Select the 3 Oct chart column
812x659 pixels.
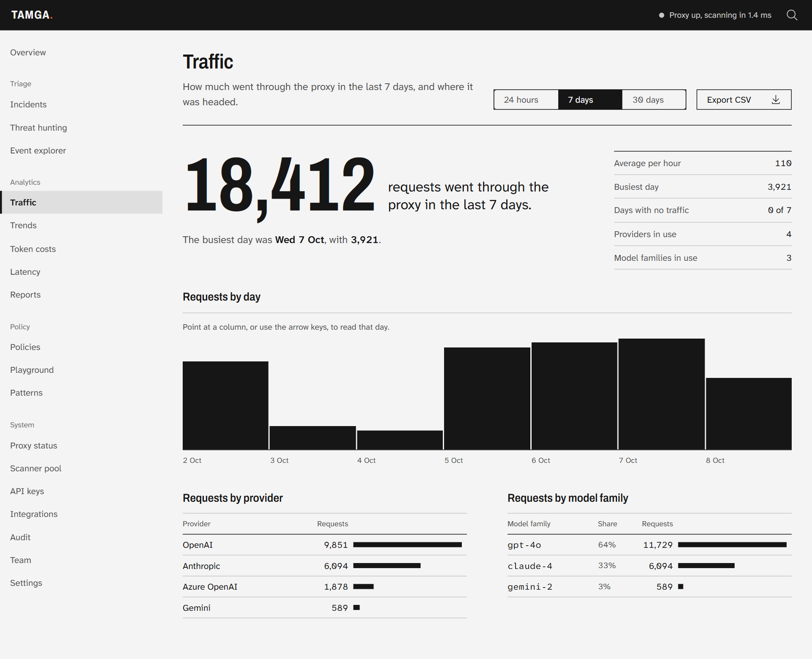313,438
